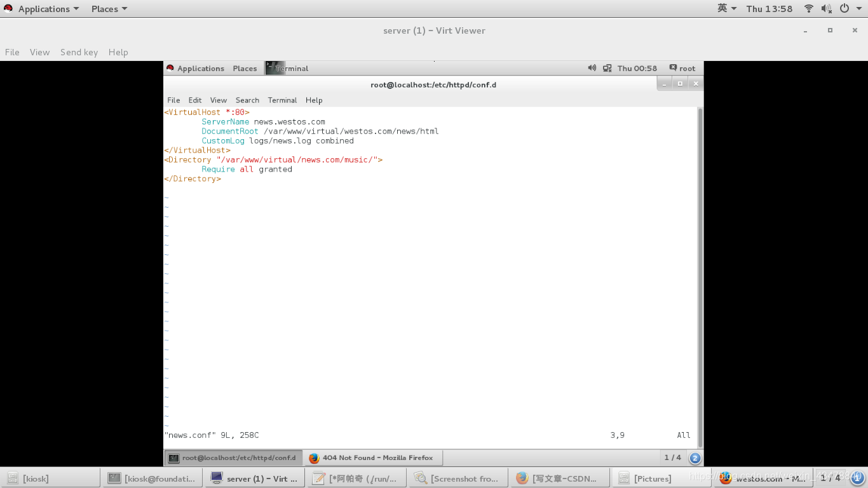
Task: Open terminal File menu
Action: (173, 100)
